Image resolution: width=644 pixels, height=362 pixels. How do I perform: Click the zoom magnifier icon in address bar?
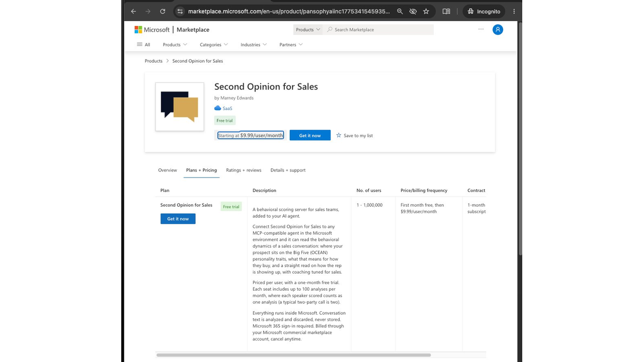400,11
